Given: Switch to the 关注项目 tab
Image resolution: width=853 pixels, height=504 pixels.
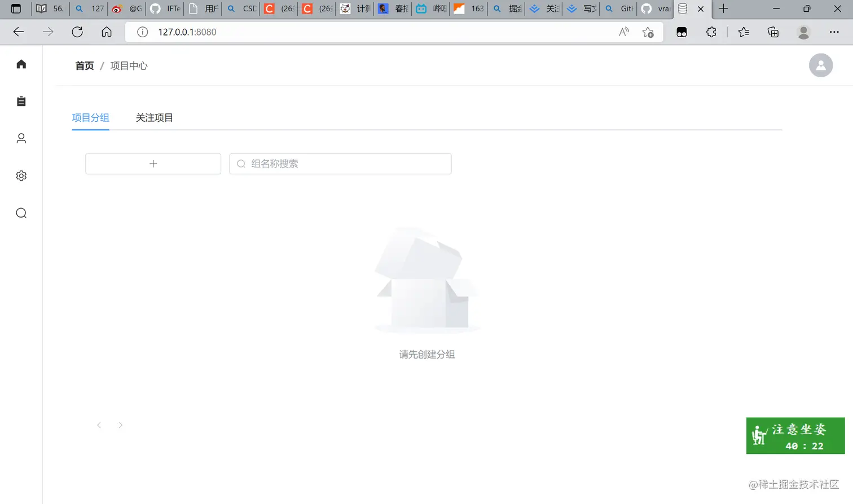Looking at the screenshot, I should [154, 118].
